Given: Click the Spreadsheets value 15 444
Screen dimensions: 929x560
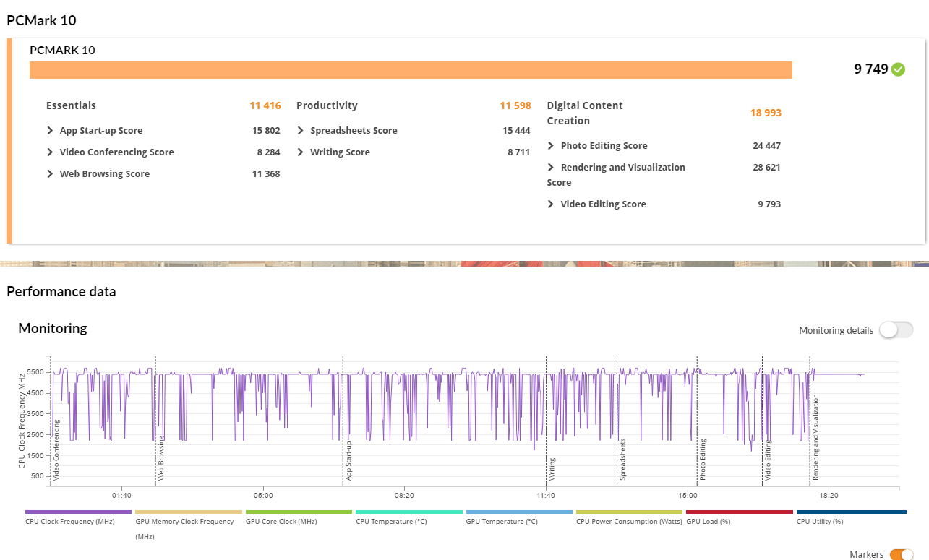Looking at the screenshot, I should 516,131.
